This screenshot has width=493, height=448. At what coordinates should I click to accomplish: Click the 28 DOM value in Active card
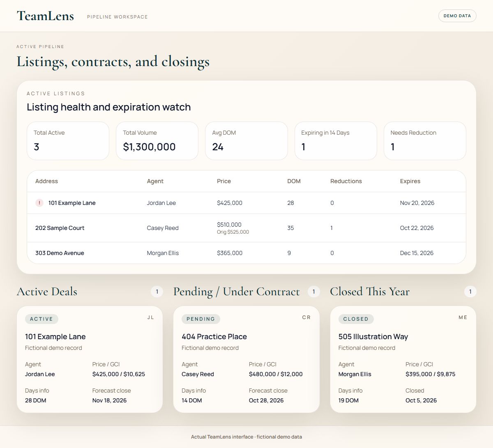tap(36, 400)
